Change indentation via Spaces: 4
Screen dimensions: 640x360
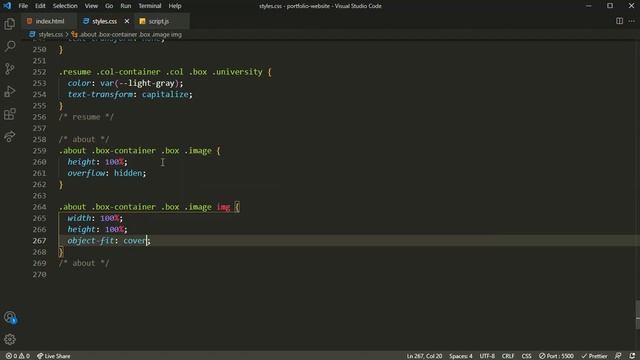pyautogui.click(x=460, y=356)
